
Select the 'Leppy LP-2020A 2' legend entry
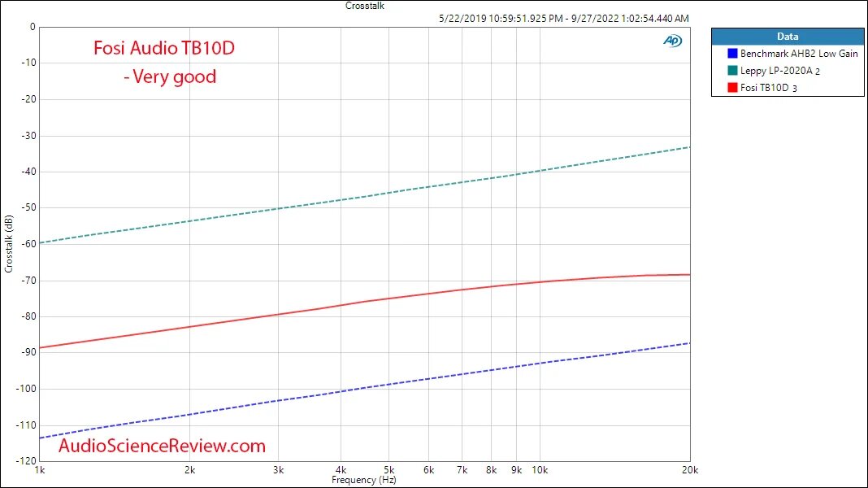coord(779,70)
